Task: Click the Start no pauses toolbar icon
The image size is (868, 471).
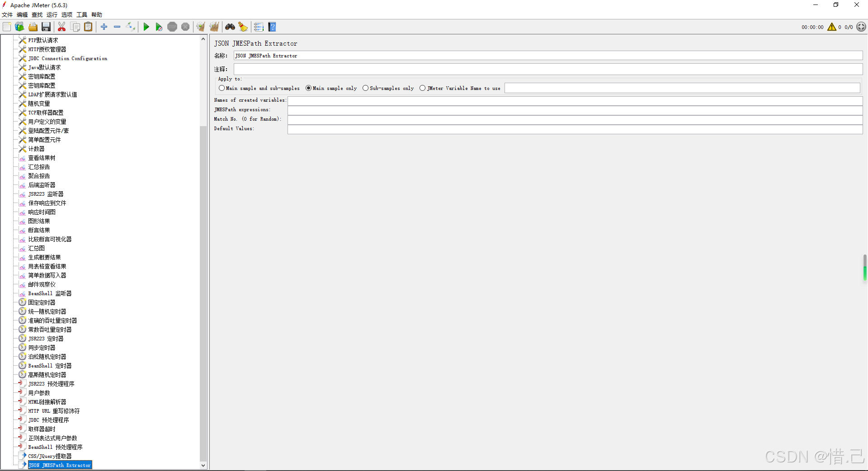Action: pyautogui.click(x=159, y=27)
